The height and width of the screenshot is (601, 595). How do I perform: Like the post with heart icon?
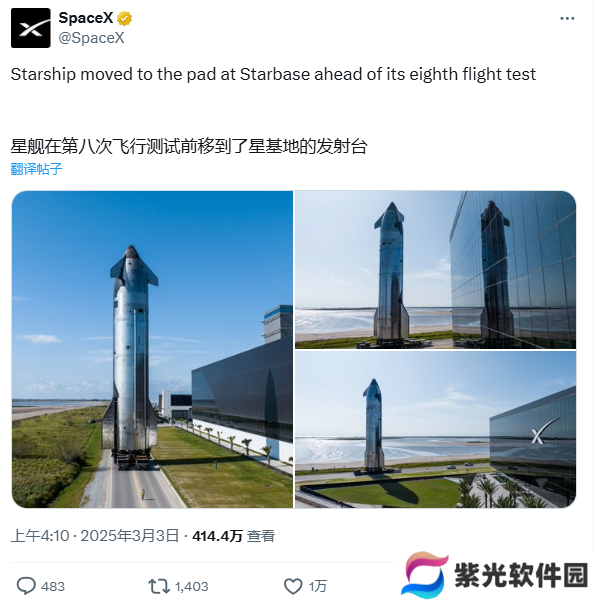coord(293,586)
